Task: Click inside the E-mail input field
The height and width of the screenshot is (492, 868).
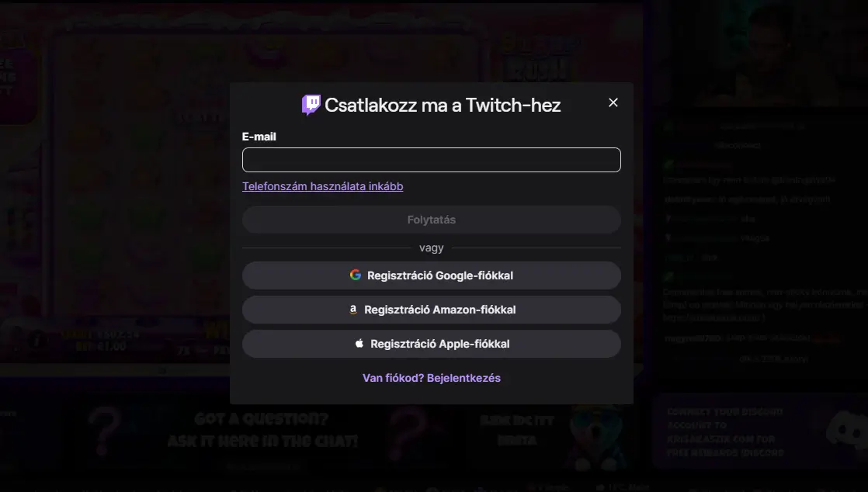Action: (432, 160)
